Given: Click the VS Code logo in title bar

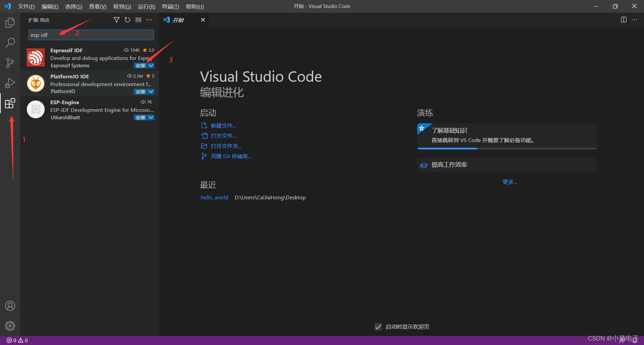Looking at the screenshot, I should (x=7, y=6).
